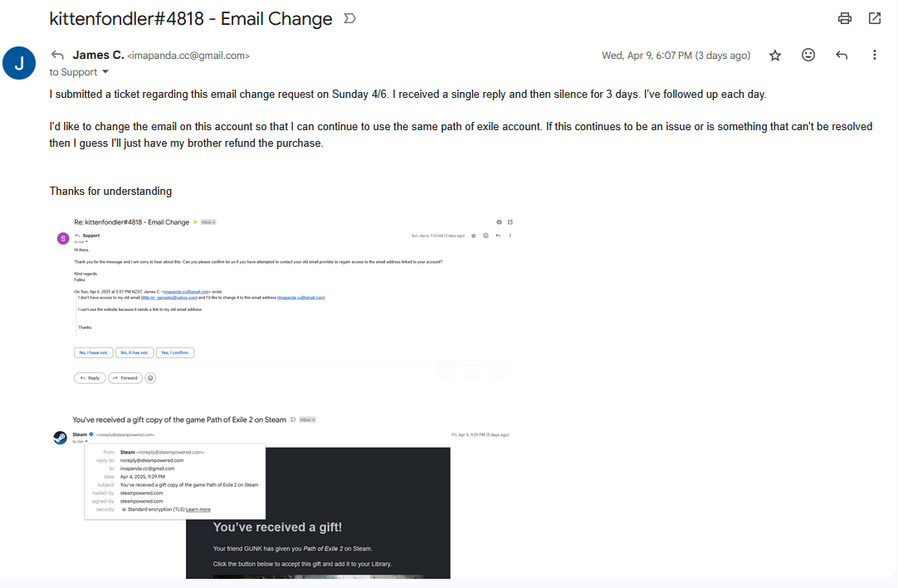Screen dimensions: 898x588
Task: Click the Forward button in embedded screenshot
Action: 125,378
